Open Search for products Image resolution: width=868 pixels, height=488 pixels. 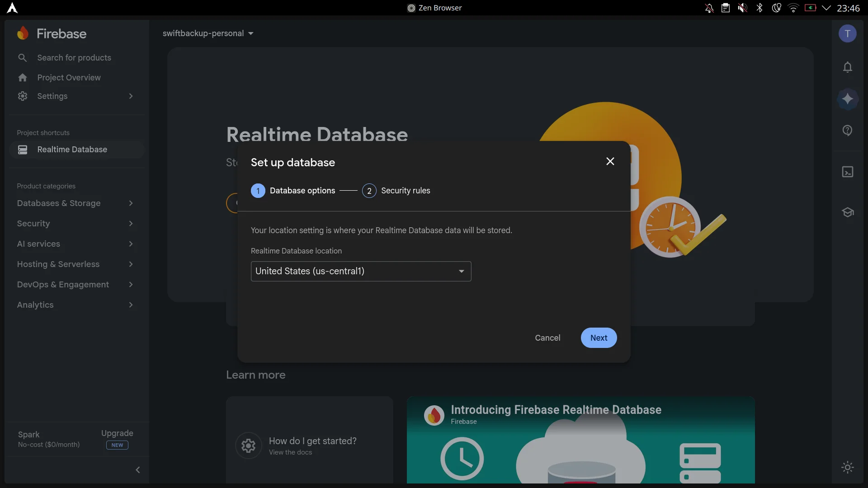tap(74, 57)
